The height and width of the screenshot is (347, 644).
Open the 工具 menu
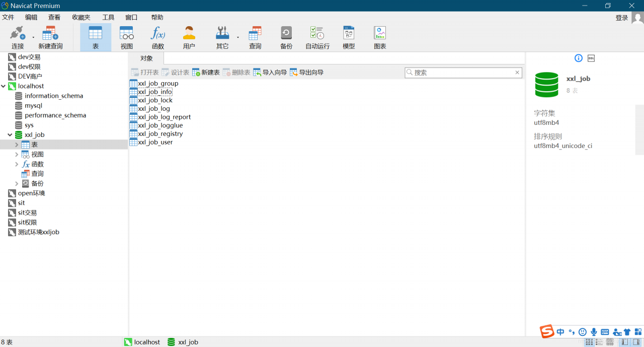pyautogui.click(x=108, y=17)
